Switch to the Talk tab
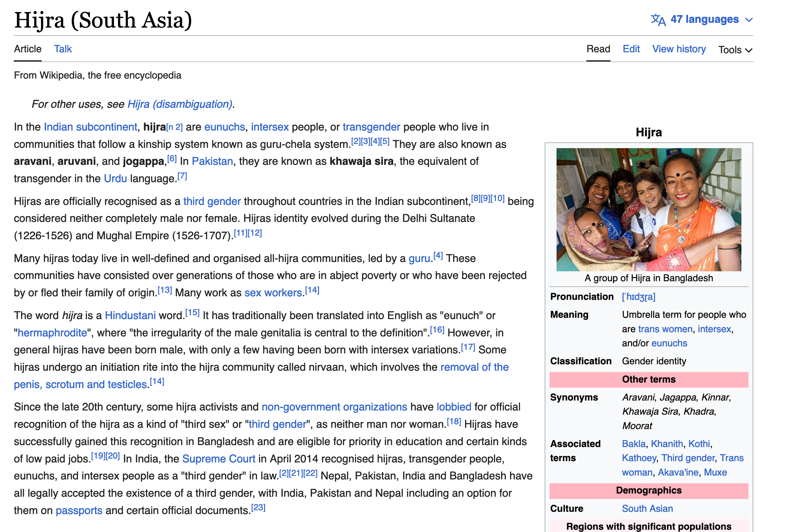This screenshot has width=787, height=532. pyautogui.click(x=63, y=49)
